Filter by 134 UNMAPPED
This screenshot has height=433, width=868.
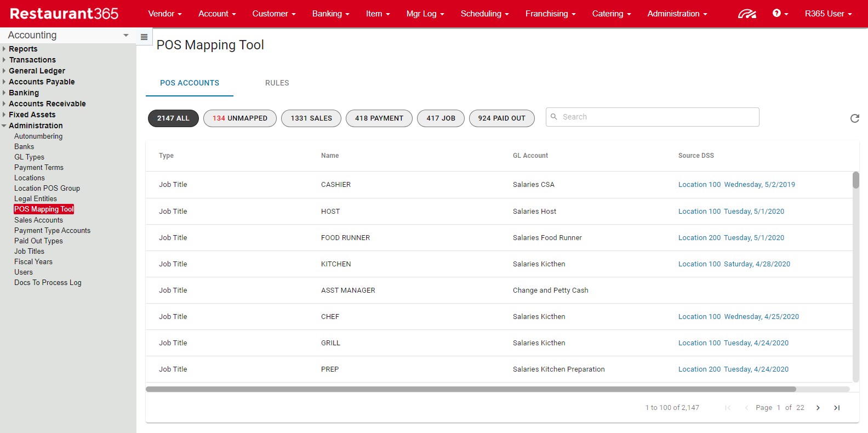pyautogui.click(x=240, y=118)
